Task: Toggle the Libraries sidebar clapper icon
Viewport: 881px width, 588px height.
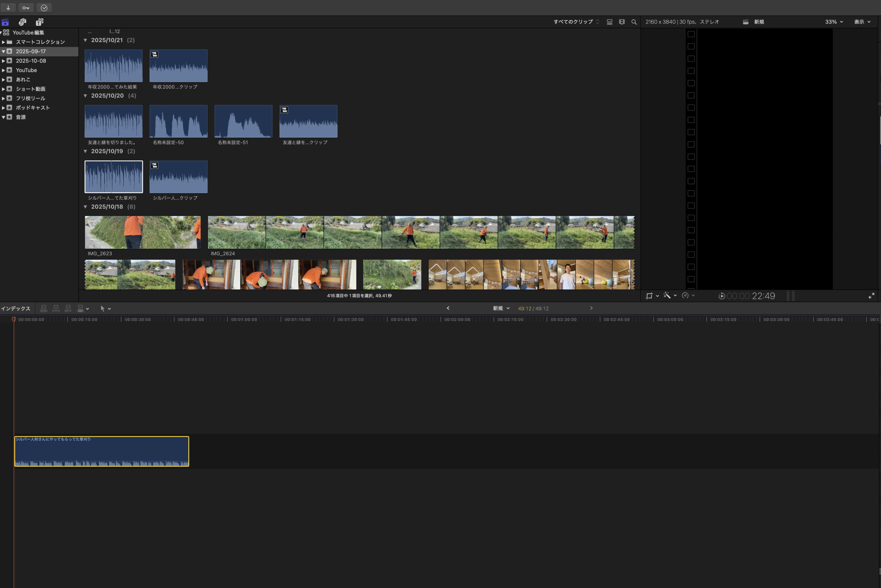Action: tap(5, 22)
